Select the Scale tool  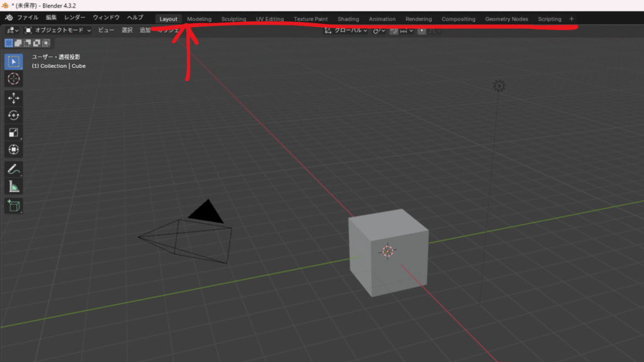pos(14,133)
